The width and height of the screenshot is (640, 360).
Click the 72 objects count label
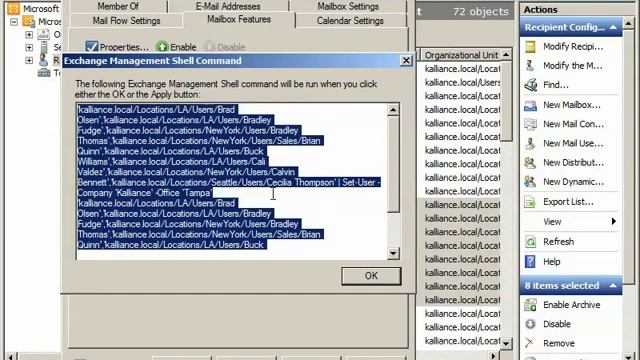pyautogui.click(x=481, y=11)
